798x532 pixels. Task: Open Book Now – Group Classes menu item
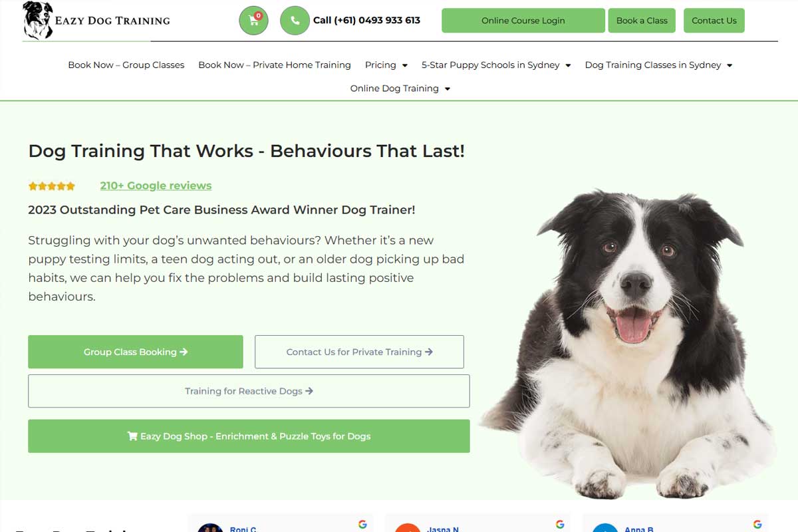point(126,65)
